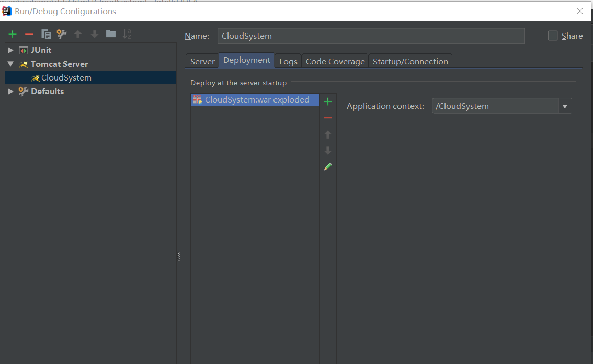Click the Defaults wrench icon in tree

24,91
